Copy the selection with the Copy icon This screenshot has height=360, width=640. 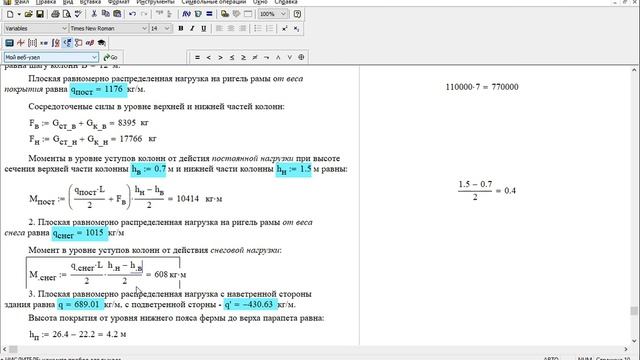pyautogui.click(x=105, y=14)
